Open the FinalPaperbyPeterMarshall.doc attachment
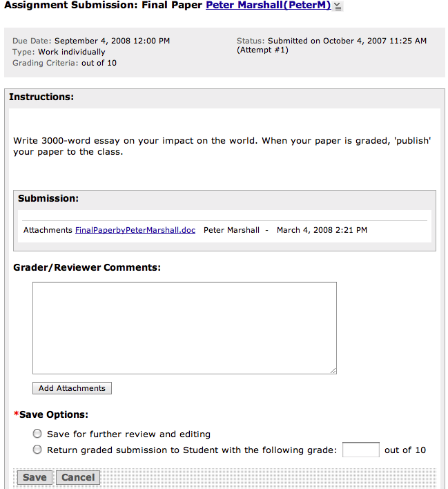This screenshot has height=489, width=448. click(135, 230)
